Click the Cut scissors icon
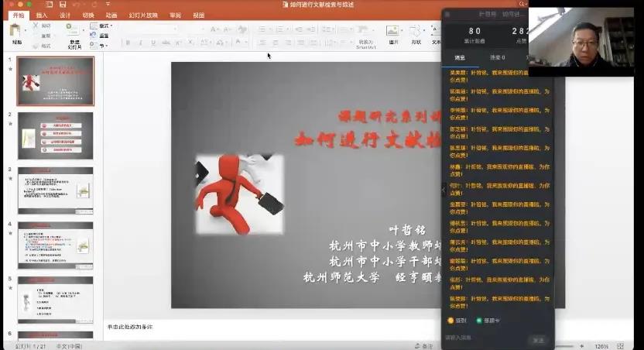The width and height of the screenshot is (644, 350). [x=36, y=25]
